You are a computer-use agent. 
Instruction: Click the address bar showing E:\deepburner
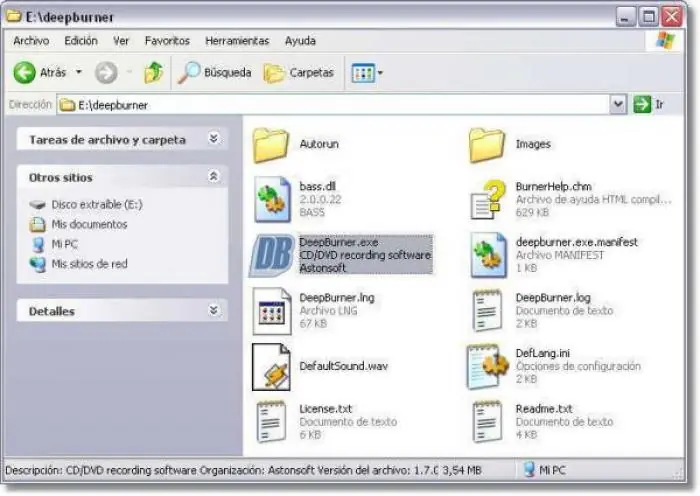pos(333,105)
